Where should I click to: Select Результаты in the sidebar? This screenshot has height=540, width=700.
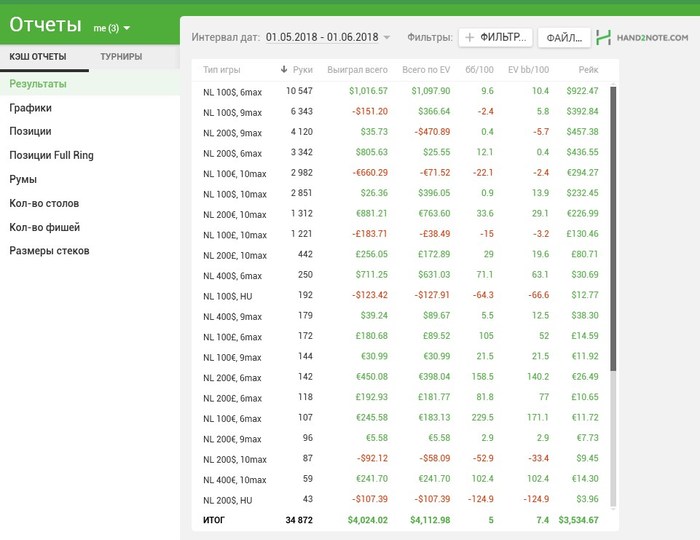pos(90,84)
